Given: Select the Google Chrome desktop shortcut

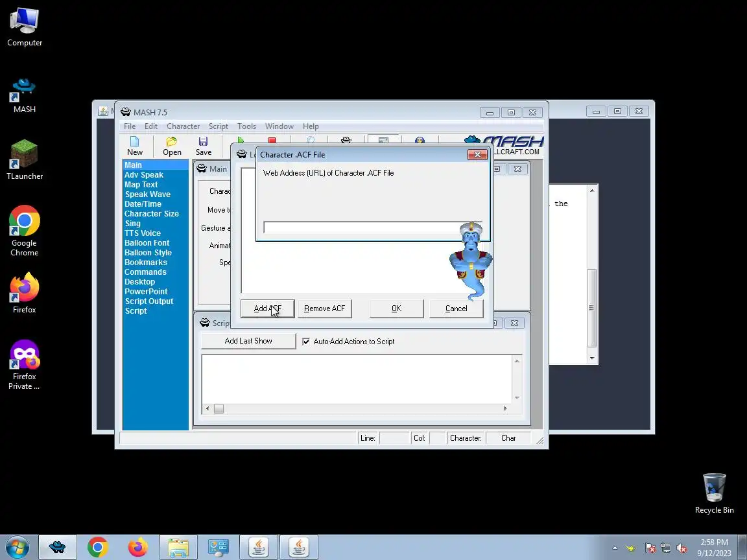Looking at the screenshot, I should coord(24,231).
